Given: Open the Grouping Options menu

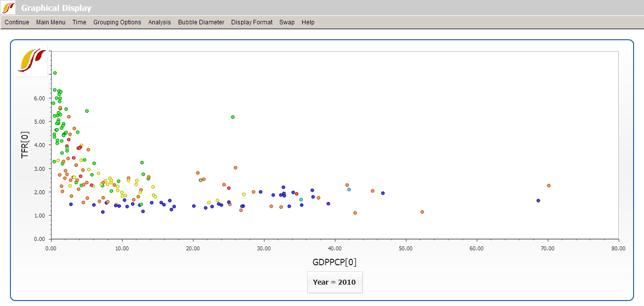Looking at the screenshot, I should click(x=117, y=22).
